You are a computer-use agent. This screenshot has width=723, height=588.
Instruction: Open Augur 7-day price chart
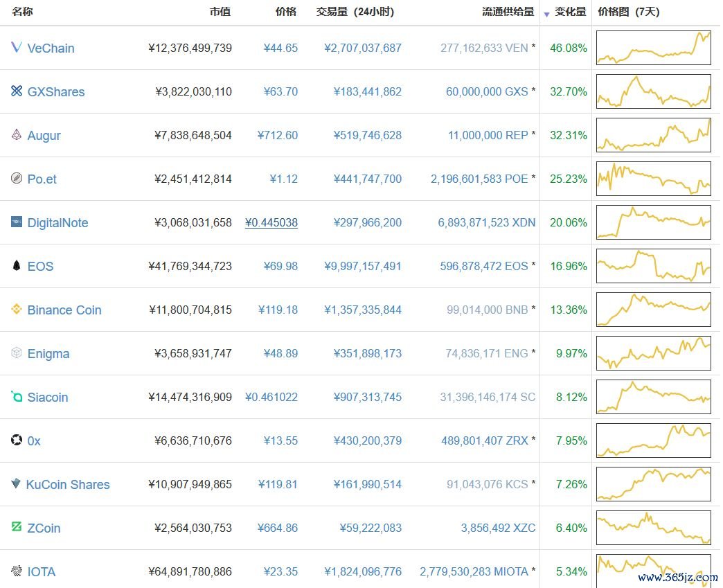point(653,135)
